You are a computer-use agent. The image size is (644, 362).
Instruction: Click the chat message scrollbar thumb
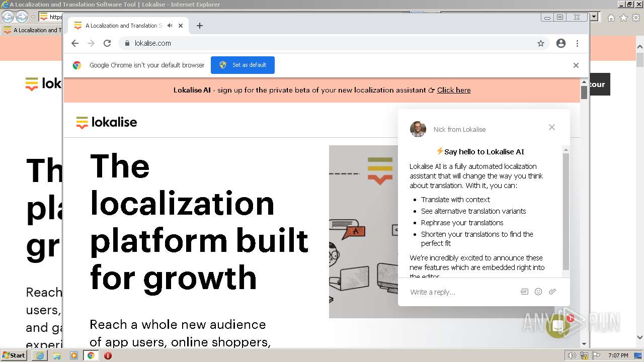click(x=566, y=211)
